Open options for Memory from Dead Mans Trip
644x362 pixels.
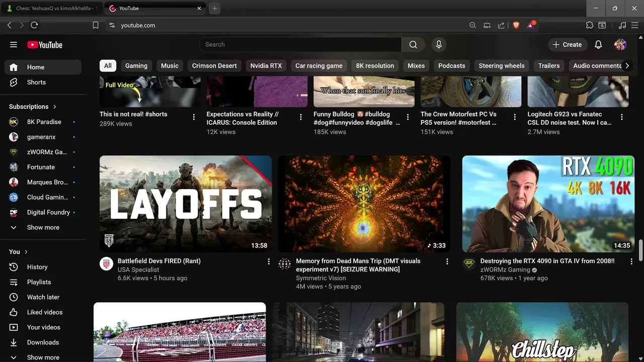(x=447, y=261)
